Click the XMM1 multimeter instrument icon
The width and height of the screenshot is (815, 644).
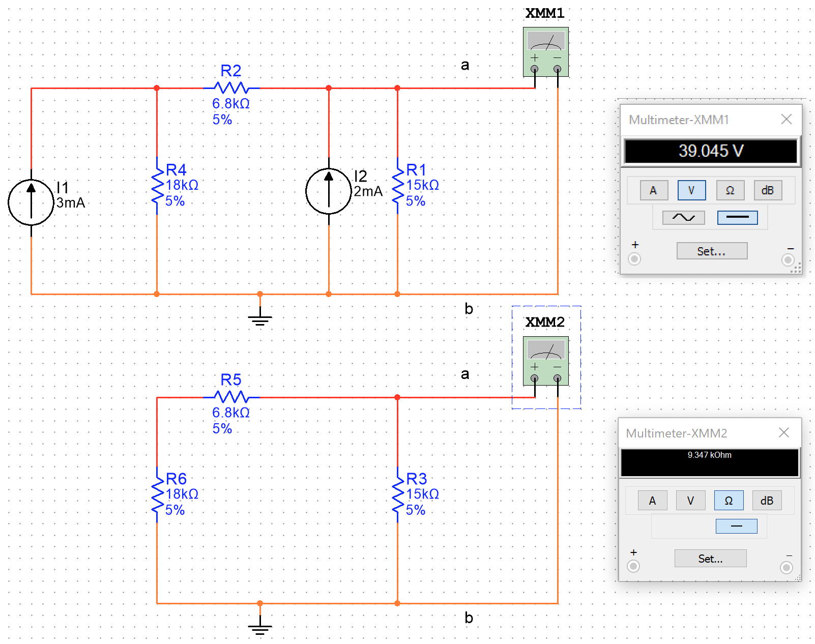pyautogui.click(x=545, y=51)
